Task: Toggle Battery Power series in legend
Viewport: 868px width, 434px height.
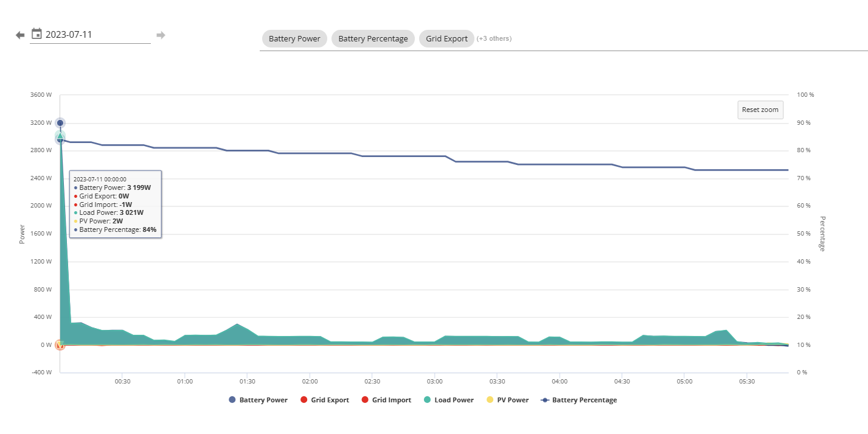Action: coord(258,400)
